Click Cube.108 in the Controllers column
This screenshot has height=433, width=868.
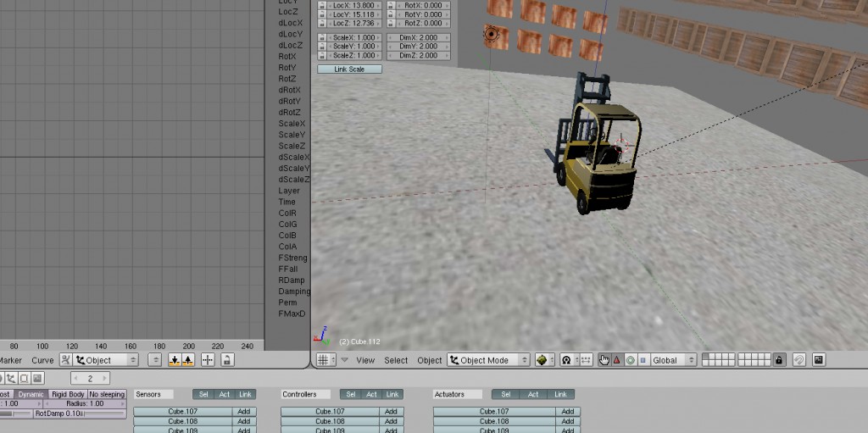[330, 421]
